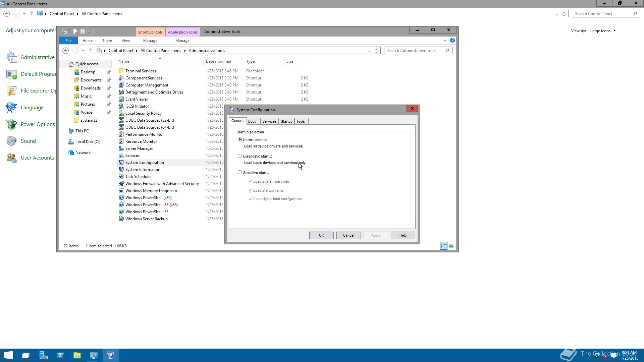Select Local Disk (C:) in navigation pane
This screenshot has height=362, width=644.
88,142
